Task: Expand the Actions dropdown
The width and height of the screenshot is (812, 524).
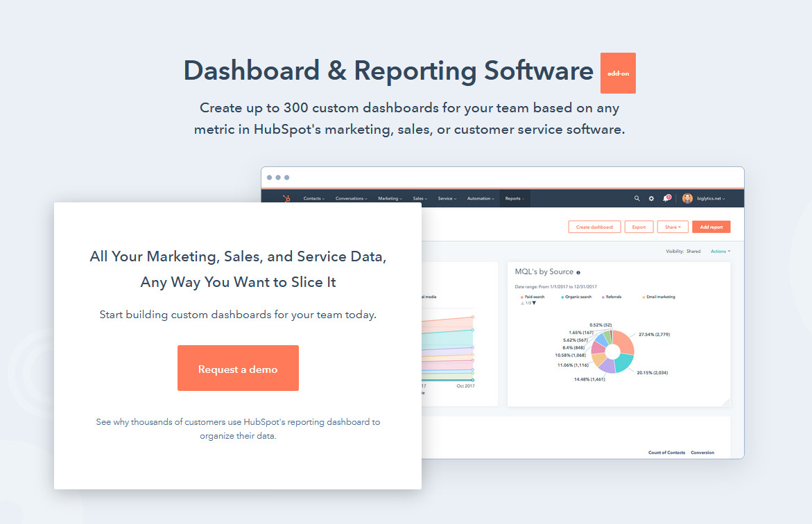Action: pos(720,251)
